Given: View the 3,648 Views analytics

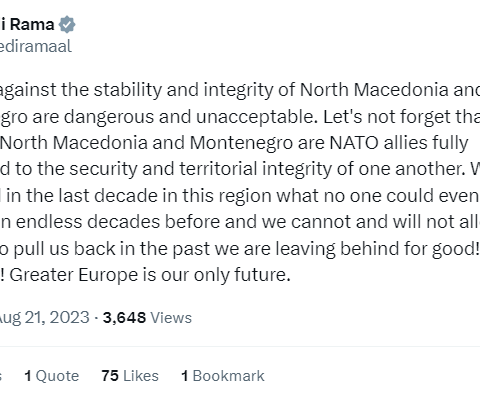Looking at the screenshot, I should [147, 318].
